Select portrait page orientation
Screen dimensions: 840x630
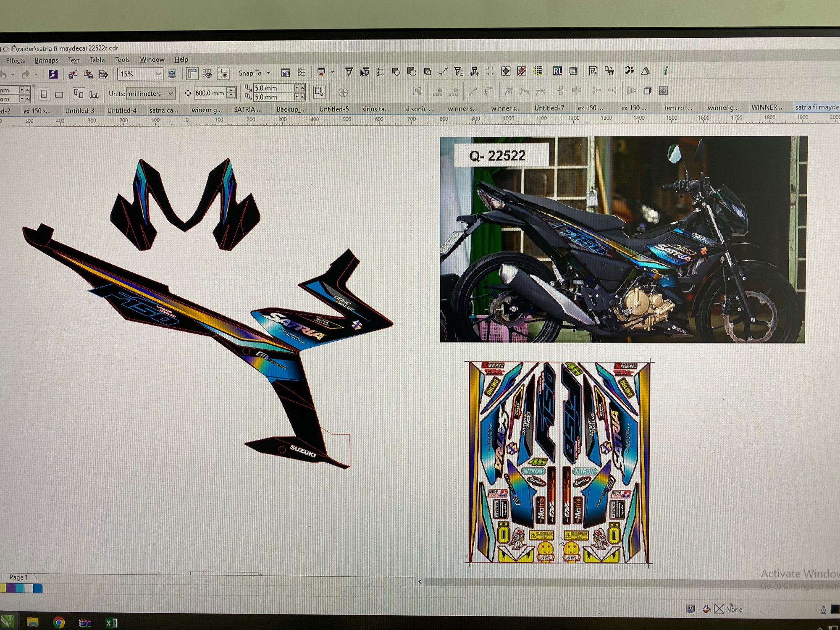44,94
